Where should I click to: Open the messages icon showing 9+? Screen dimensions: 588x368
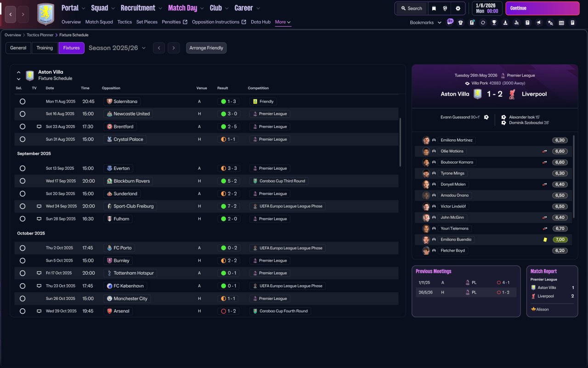point(450,22)
